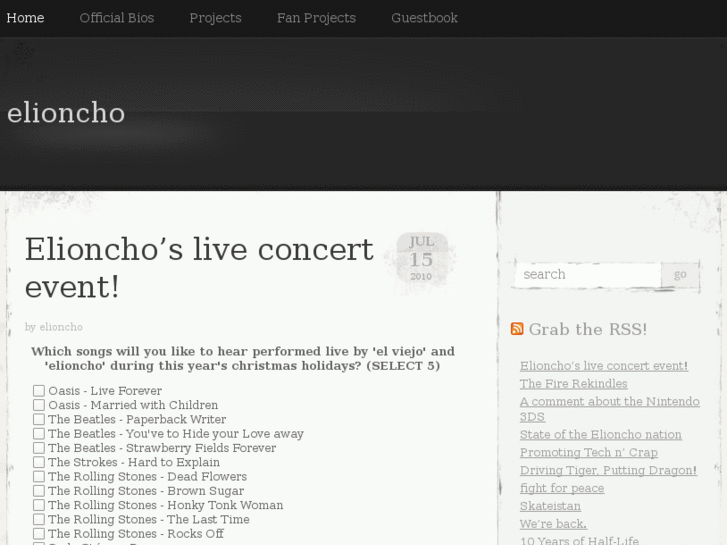Click the elioncho site title
Viewport: 727px width, 545px height.
pyautogui.click(x=66, y=113)
